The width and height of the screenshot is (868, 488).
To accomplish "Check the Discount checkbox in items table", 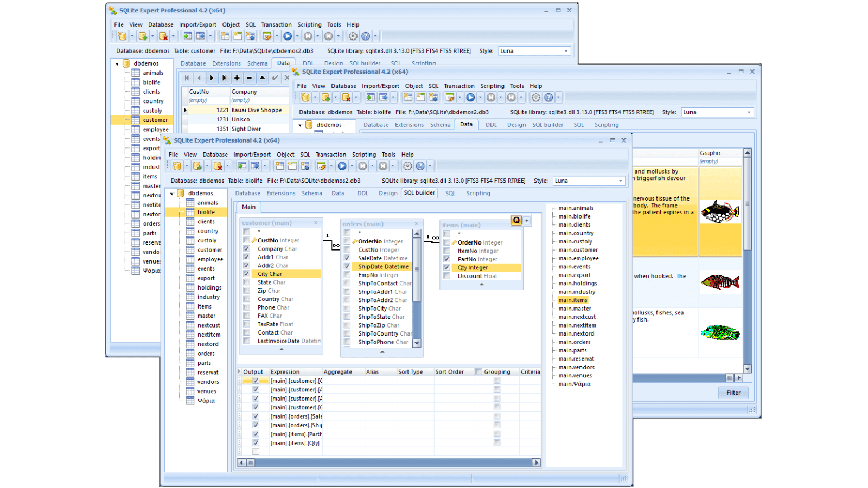I will [447, 276].
